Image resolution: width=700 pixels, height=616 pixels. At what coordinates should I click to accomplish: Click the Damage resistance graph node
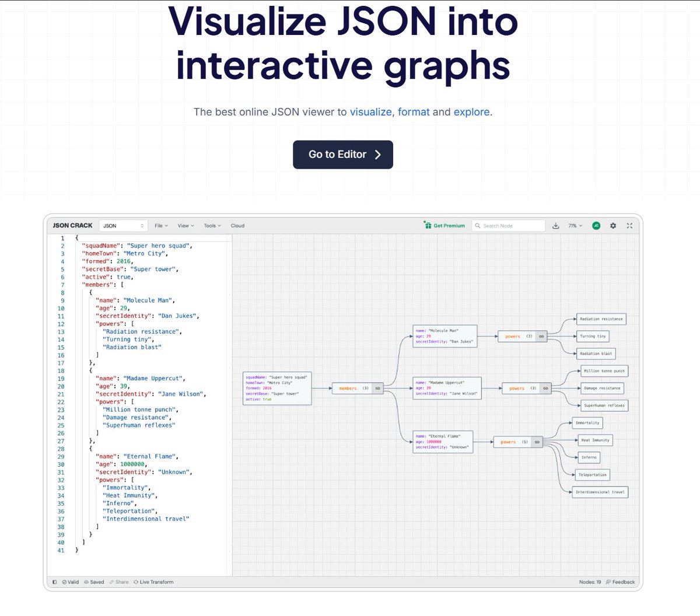point(602,388)
